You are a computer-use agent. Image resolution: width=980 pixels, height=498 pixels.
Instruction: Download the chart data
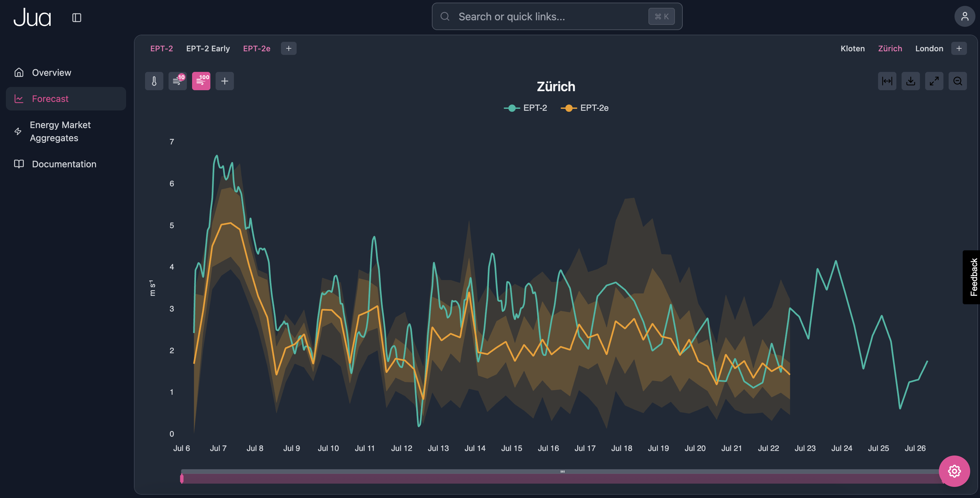point(910,81)
